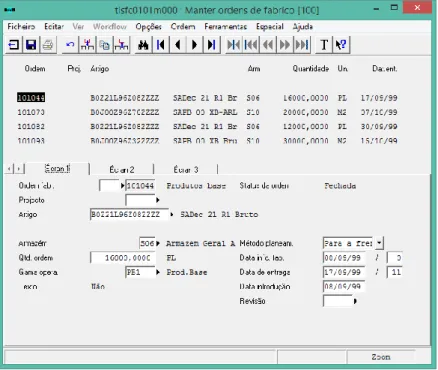Screen dimensions: 438x370
Task: Expand zoom arrow next to Armazém 506
Action: click(158, 243)
